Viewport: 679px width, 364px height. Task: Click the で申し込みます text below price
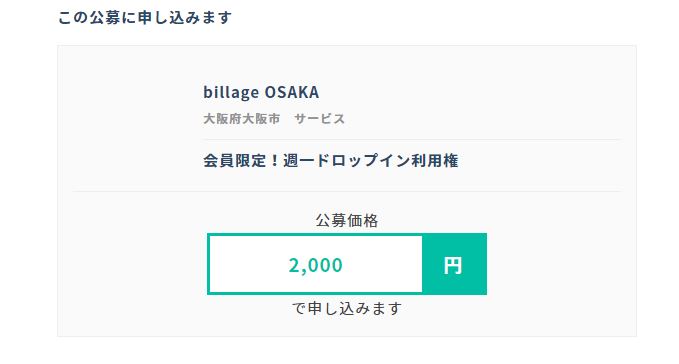(347, 308)
